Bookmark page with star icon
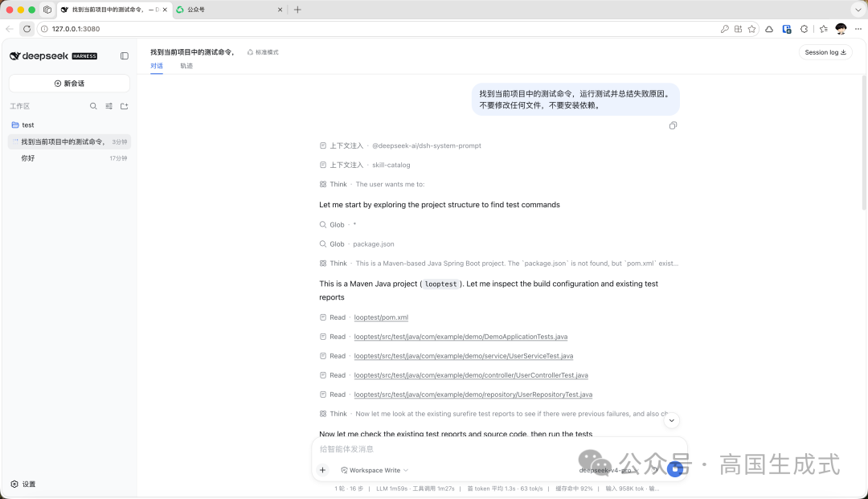 click(751, 29)
